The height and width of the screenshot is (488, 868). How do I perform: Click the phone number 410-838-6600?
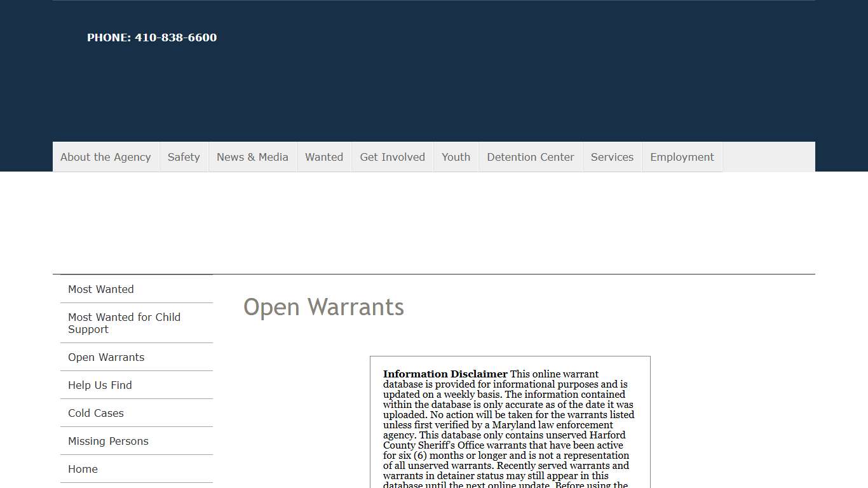pyautogui.click(x=153, y=37)
